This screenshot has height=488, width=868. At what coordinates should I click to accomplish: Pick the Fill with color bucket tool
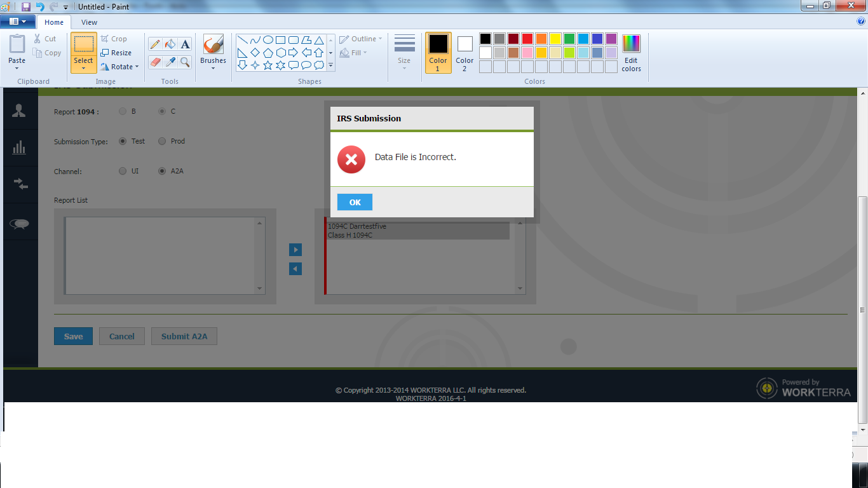pos(170,44)
